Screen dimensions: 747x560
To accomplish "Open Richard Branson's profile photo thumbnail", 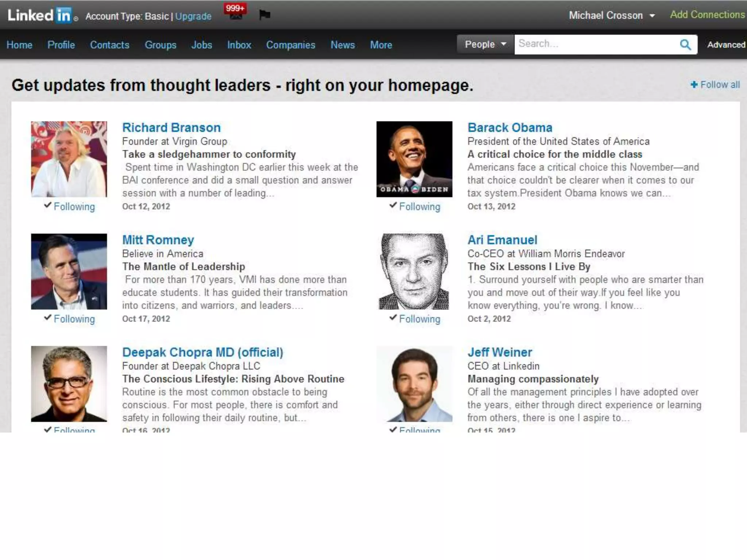I will 69,159.
